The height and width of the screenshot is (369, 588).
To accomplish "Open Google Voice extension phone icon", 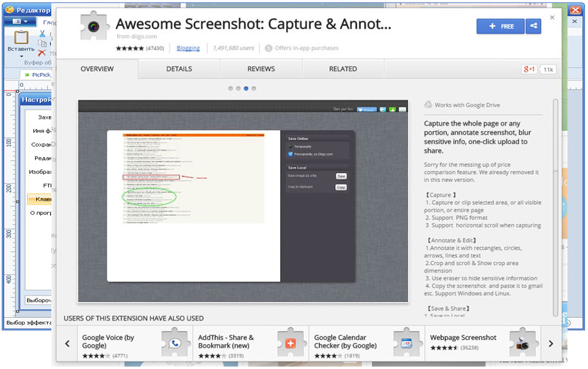I will pos(174,343).
